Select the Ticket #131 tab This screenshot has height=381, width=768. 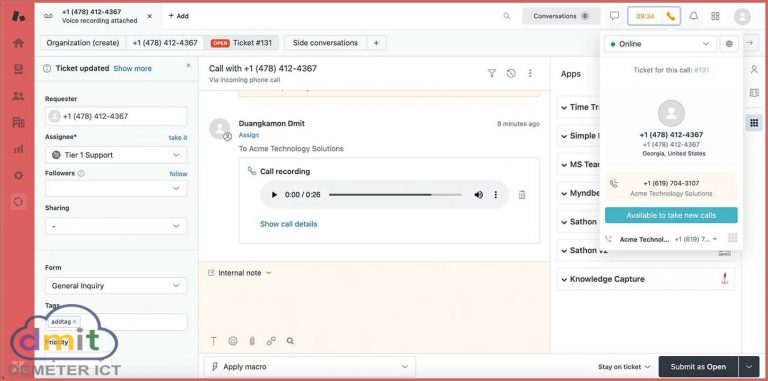point(241,43)
